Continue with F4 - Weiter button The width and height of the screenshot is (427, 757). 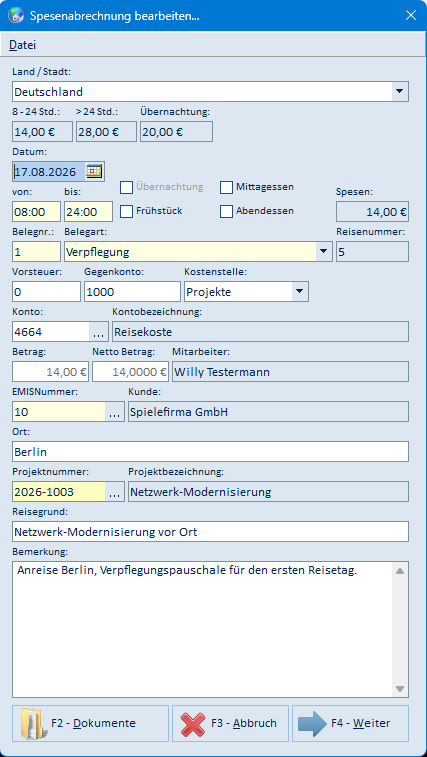pos(350,723)
